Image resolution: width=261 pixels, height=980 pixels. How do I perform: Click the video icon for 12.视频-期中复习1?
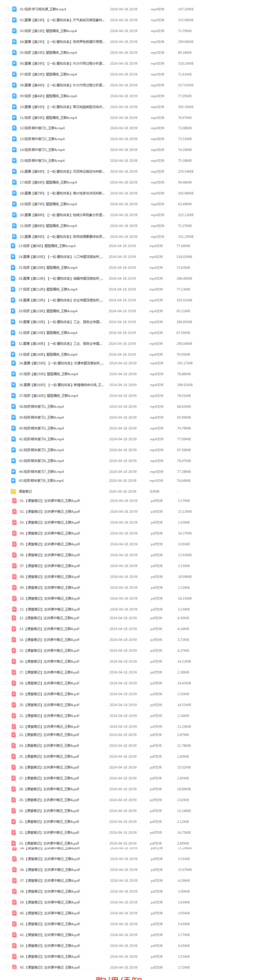tap(14, 128)
